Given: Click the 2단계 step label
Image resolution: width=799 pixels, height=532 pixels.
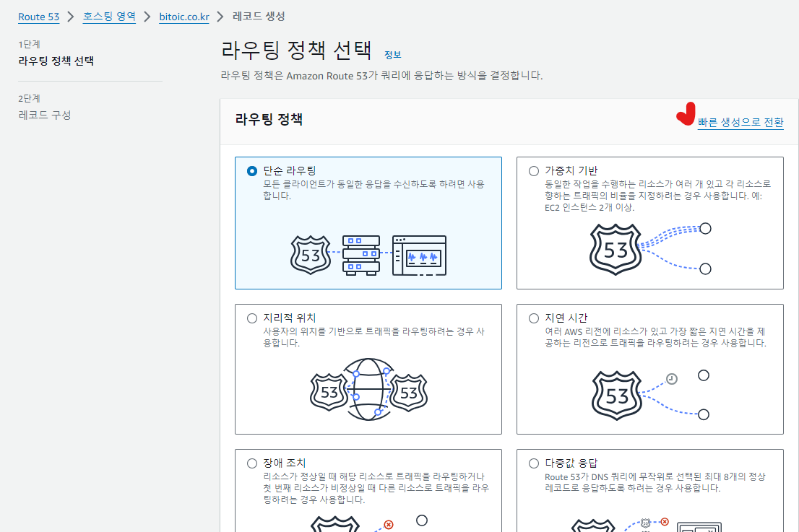Looking at the screenshot, I should (29, 98).
